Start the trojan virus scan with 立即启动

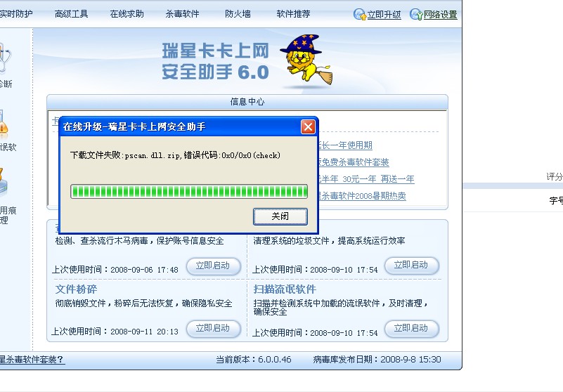click(213, 266)
